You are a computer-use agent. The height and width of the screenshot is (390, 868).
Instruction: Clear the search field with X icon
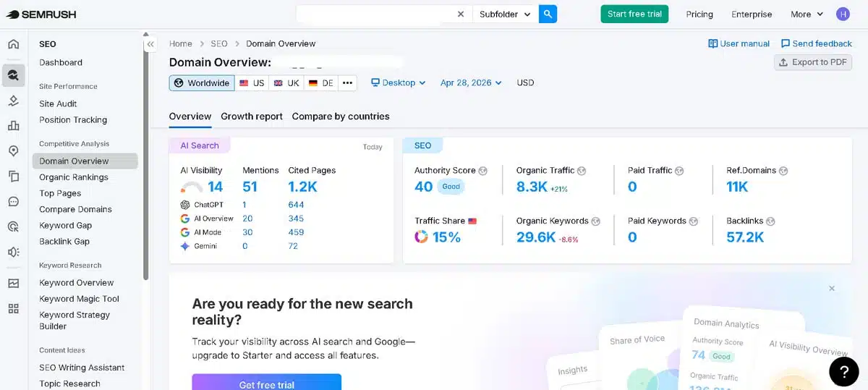[x=461, y=14]
